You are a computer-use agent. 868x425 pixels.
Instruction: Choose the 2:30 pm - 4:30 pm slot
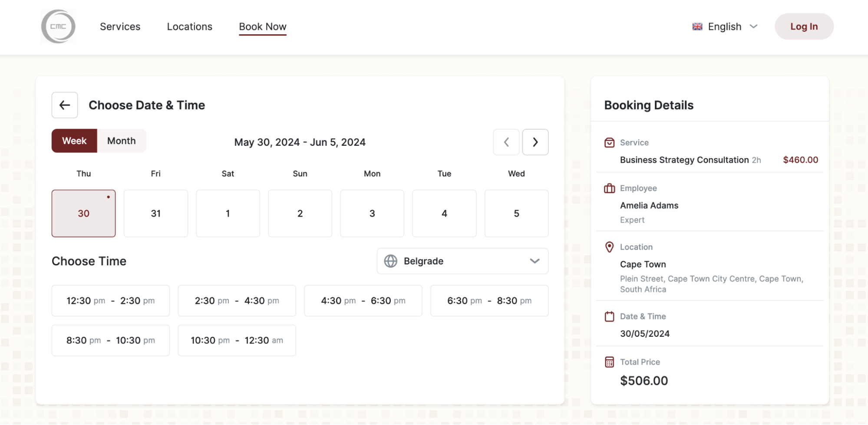point(237,300)
